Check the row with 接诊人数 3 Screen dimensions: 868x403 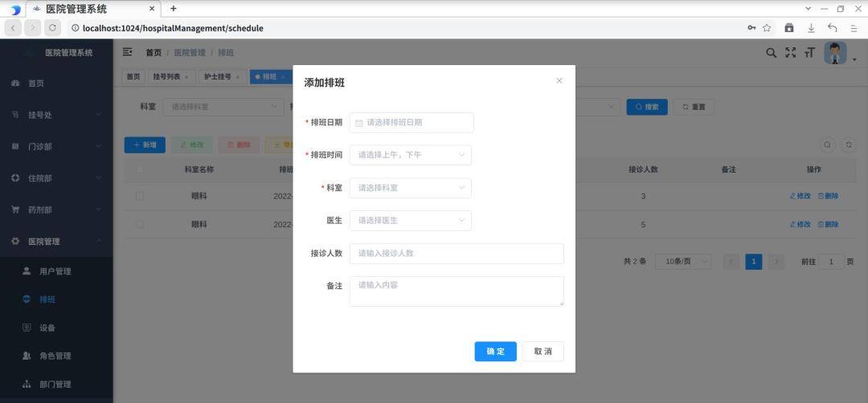[140, 196]
